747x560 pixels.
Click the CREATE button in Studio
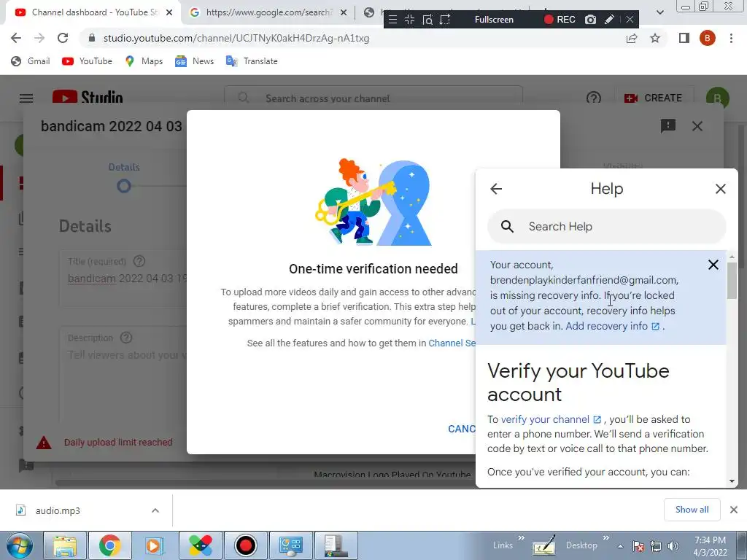coord(653,98)
